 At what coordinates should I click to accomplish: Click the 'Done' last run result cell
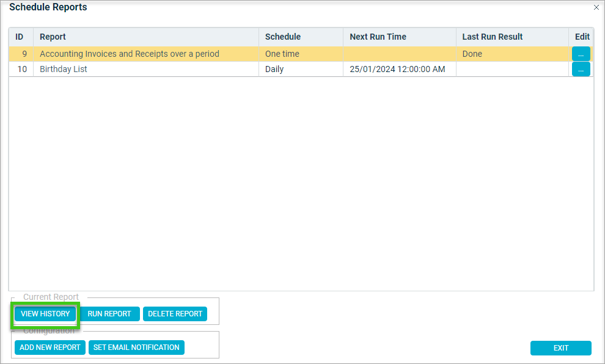coord(512,54)
